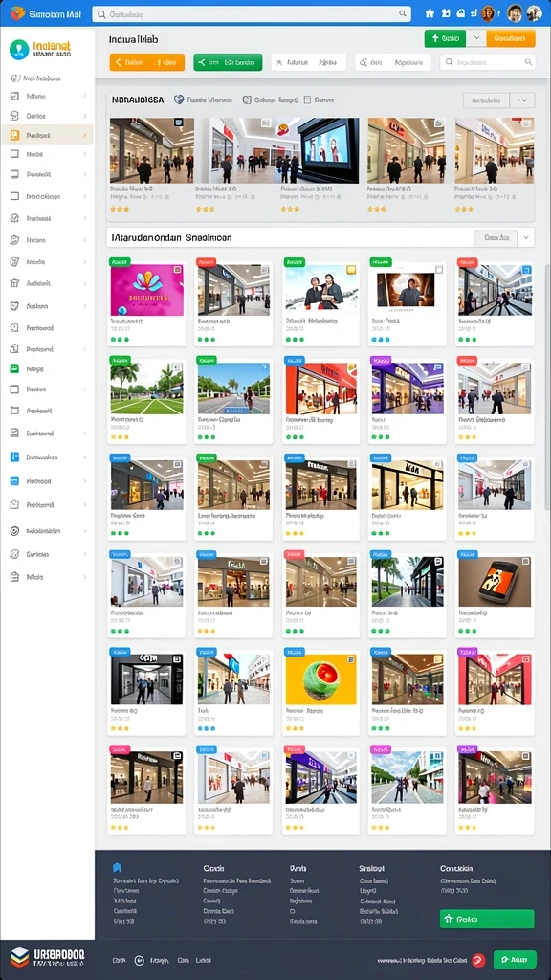This screenshot has width=551, height=980.
Task: Select the NORAUDICSA section heading tab
Action: point(138,100)
